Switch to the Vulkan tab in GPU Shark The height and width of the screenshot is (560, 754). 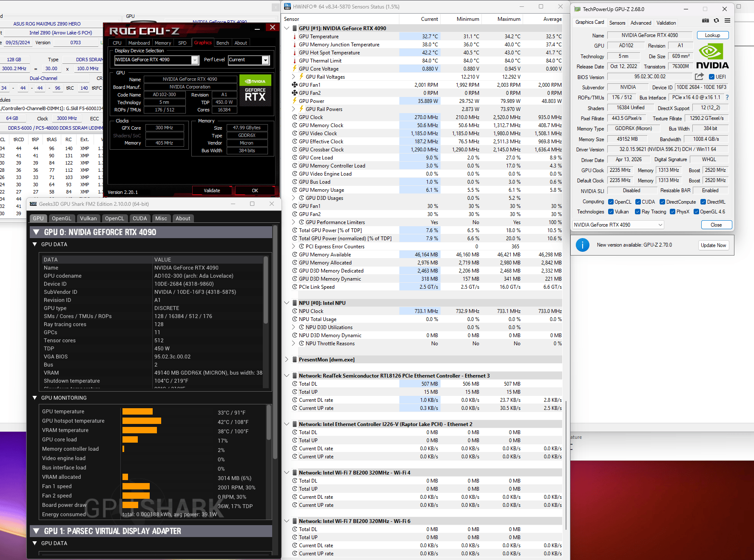(88, 219)
